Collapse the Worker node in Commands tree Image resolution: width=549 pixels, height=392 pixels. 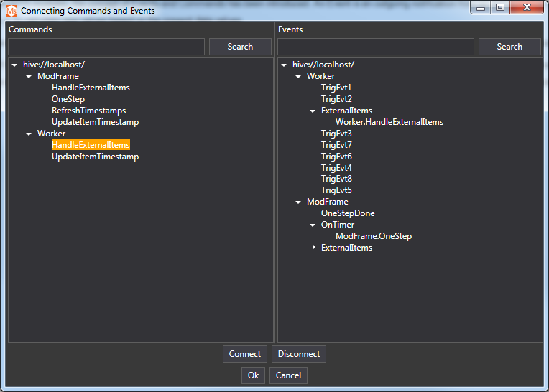point(29,134)
